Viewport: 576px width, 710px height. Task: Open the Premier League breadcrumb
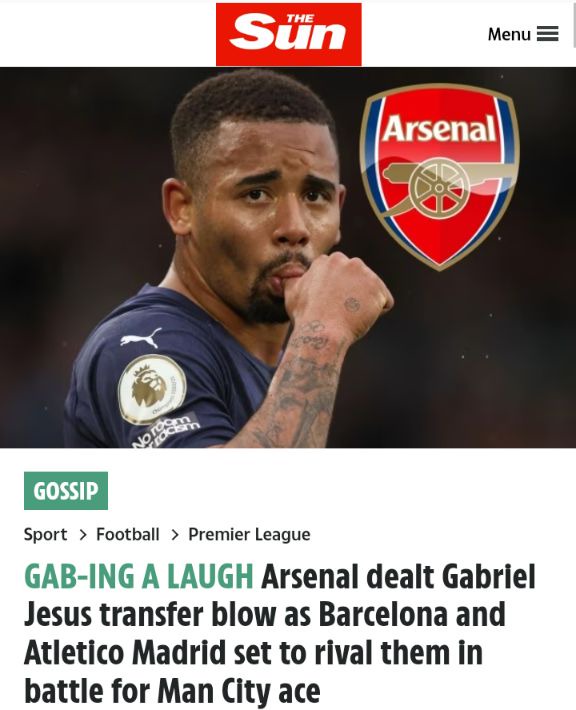249,534
